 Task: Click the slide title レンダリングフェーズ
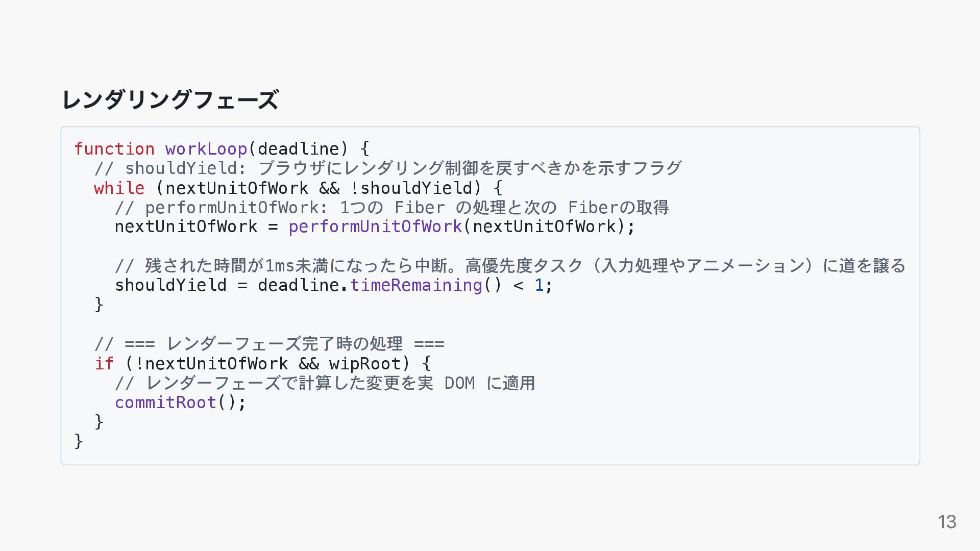coord(170,99)
